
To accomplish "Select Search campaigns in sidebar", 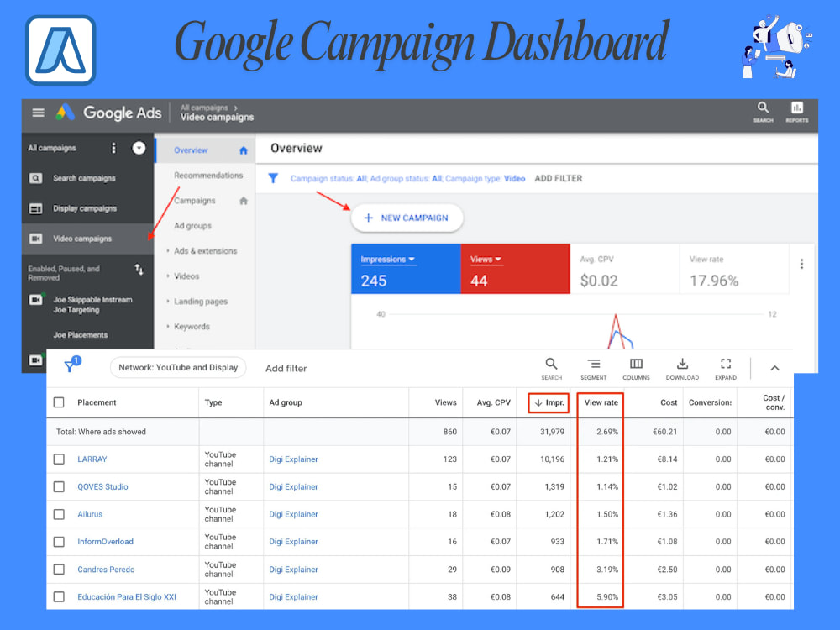I will [x=84, y=178].
